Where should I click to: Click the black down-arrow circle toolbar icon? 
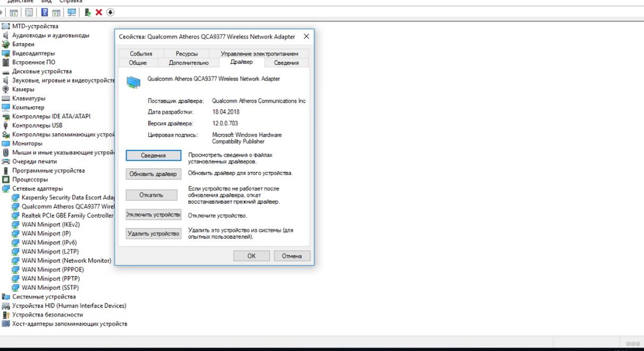tap(111, 12)
